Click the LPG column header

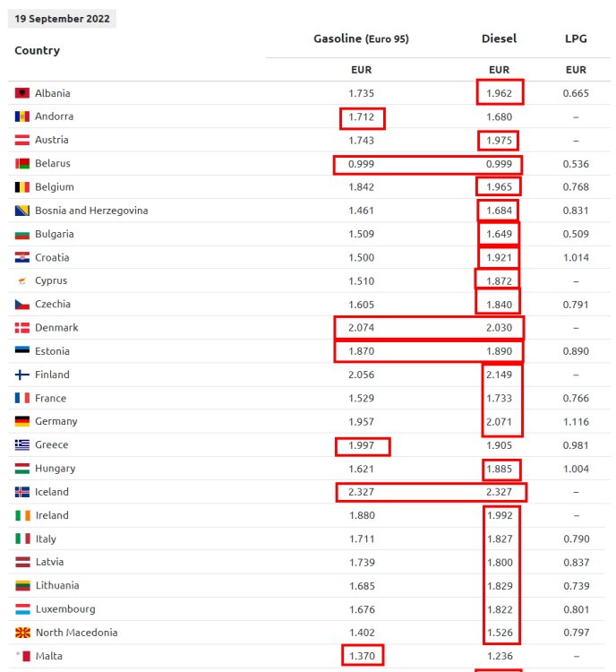tap(576, 39)
